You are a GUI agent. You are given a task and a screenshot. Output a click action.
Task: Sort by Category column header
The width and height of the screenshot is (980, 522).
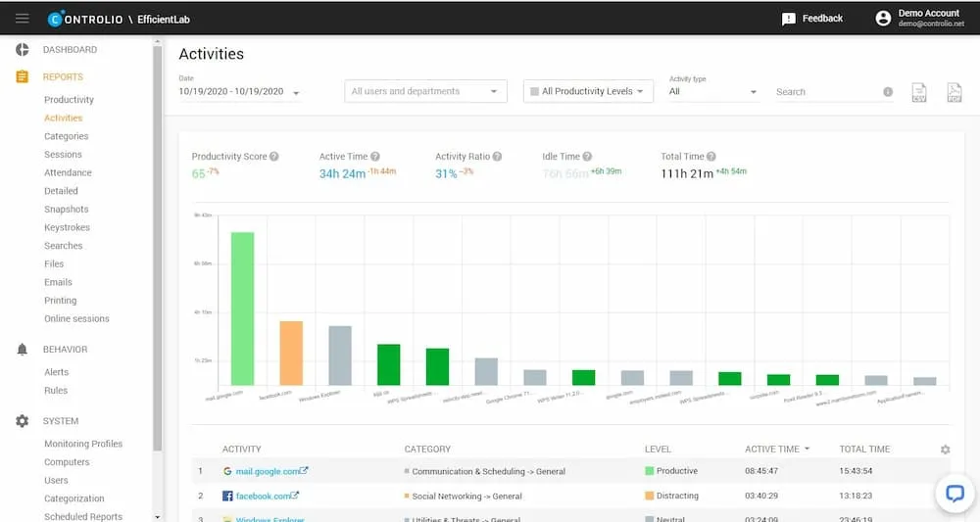427,449
